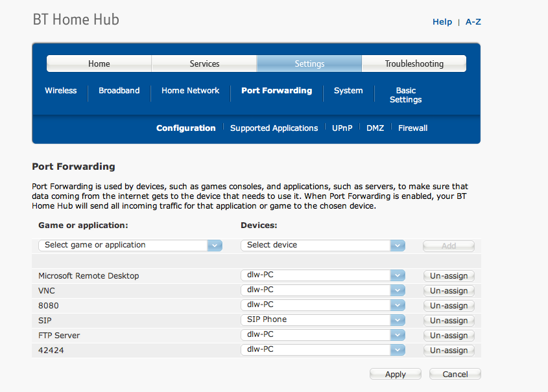The image size is (548, 392).
Task: Un-assign the 8080 rule
Action: pyautogui.click(x=449, y=305)
